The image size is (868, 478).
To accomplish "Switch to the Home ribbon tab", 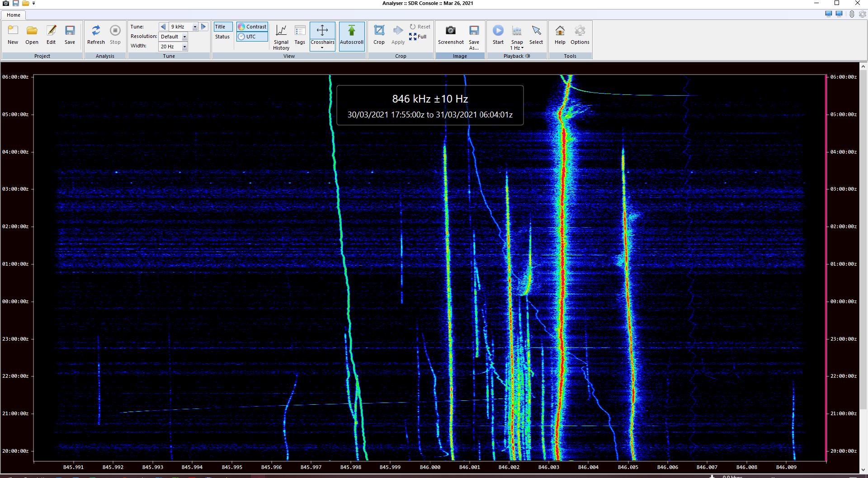I will pos(14,15).
